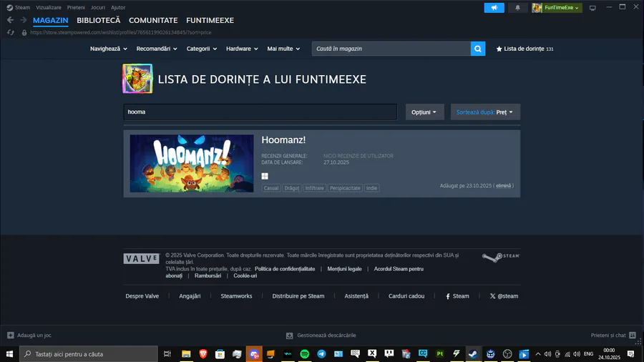
Task: Click the Big Picture mode monitor icon
Action: click(x=592, y=8)
